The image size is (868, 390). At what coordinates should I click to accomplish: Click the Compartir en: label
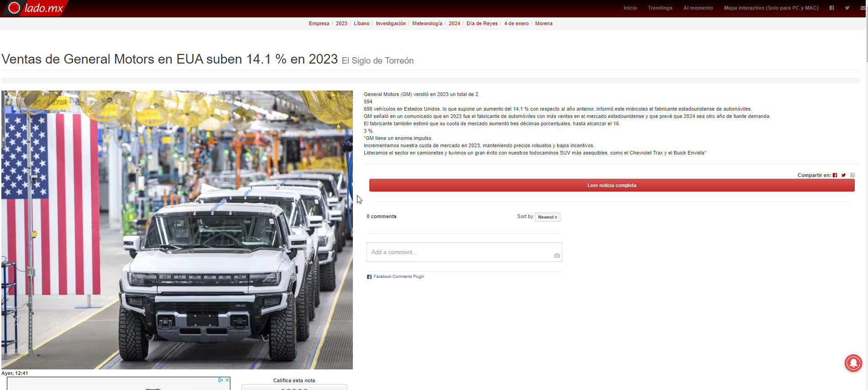pos(814,175)
